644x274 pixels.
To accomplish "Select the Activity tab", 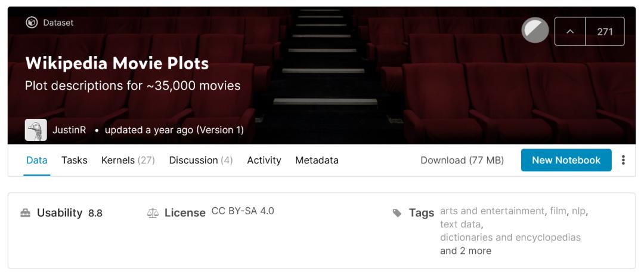I will (264, 160).
